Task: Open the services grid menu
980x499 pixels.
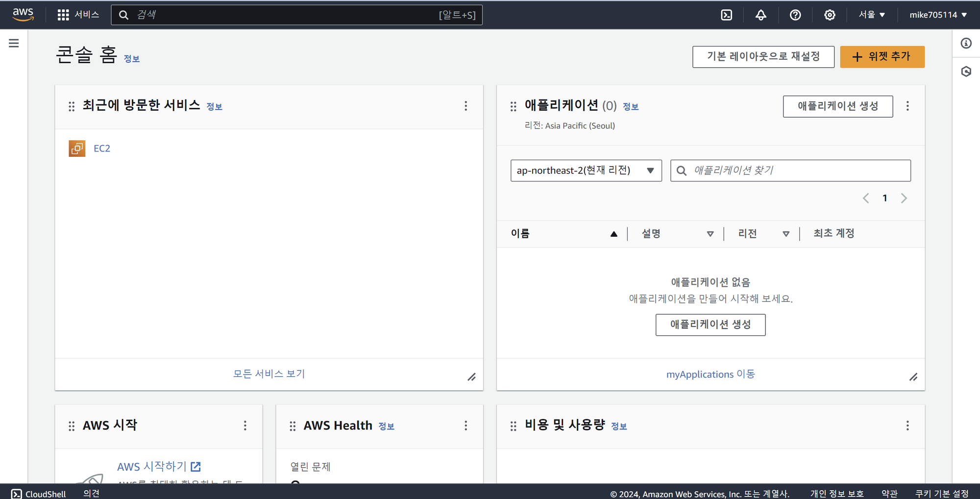Action: 63,15
